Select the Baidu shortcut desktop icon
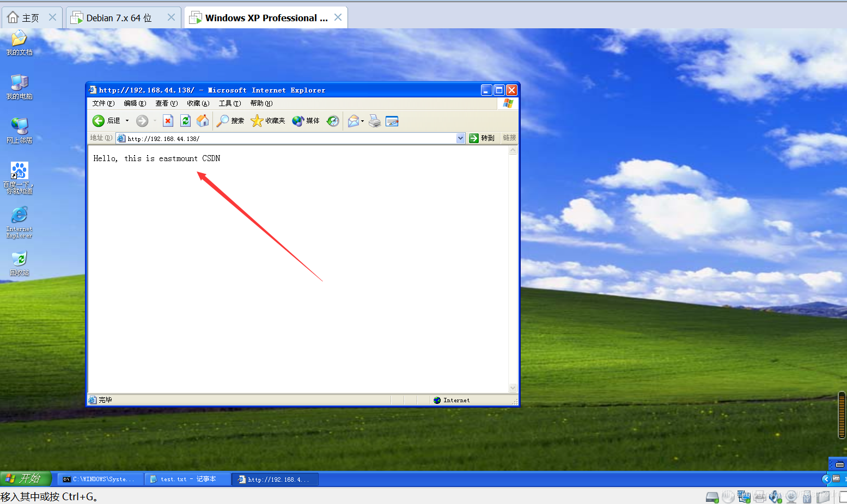Image resolution: width=847 pixels, height=504 pixels. [19, 177]
